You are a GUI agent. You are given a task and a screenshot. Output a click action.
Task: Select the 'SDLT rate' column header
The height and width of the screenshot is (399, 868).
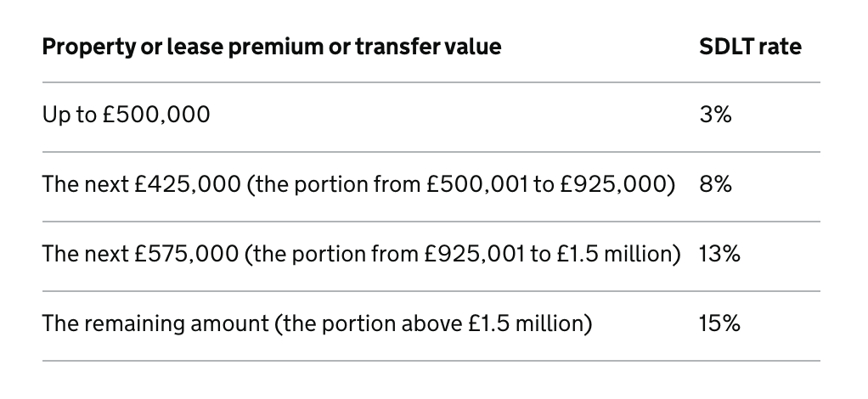coord(750,47)
